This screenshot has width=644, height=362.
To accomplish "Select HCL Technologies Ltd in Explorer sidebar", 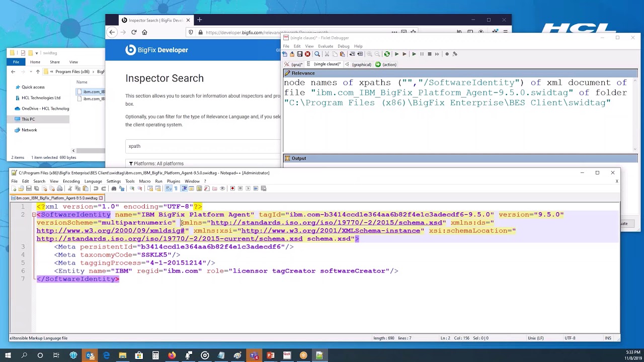I will pos(41,98).
